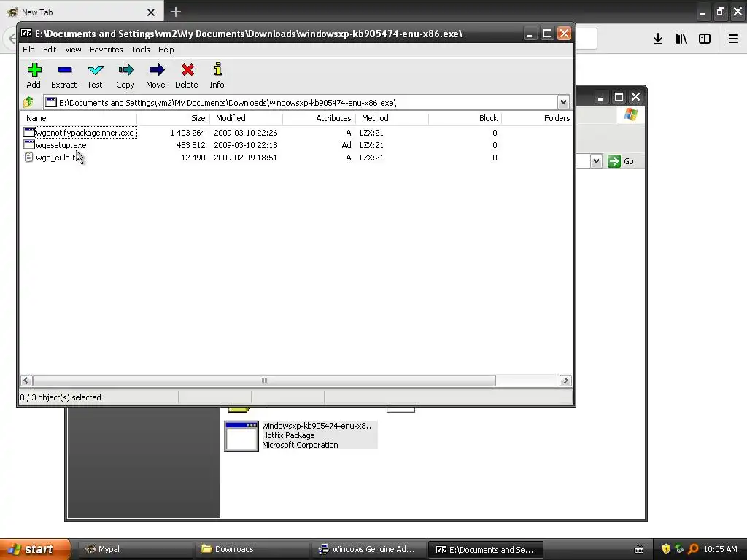
Task: Click into the 7-Zip path field
Action: click(x=300, y=102)
